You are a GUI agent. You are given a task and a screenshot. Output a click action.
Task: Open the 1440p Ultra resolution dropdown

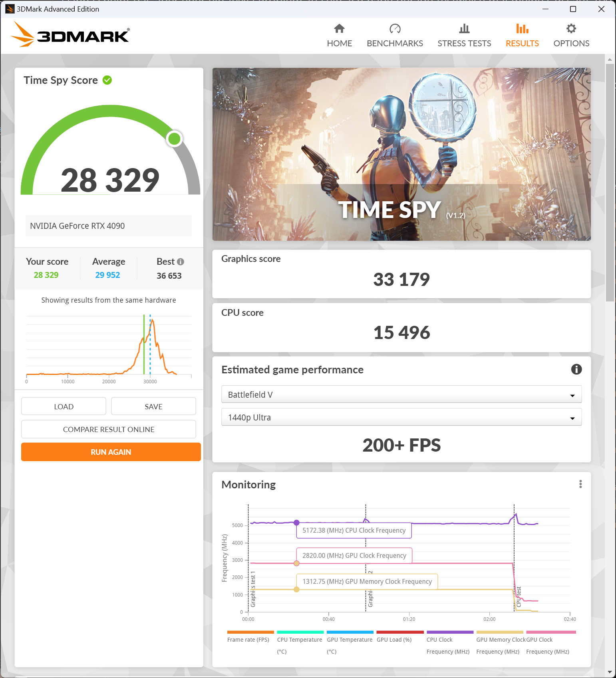point(401,417)
